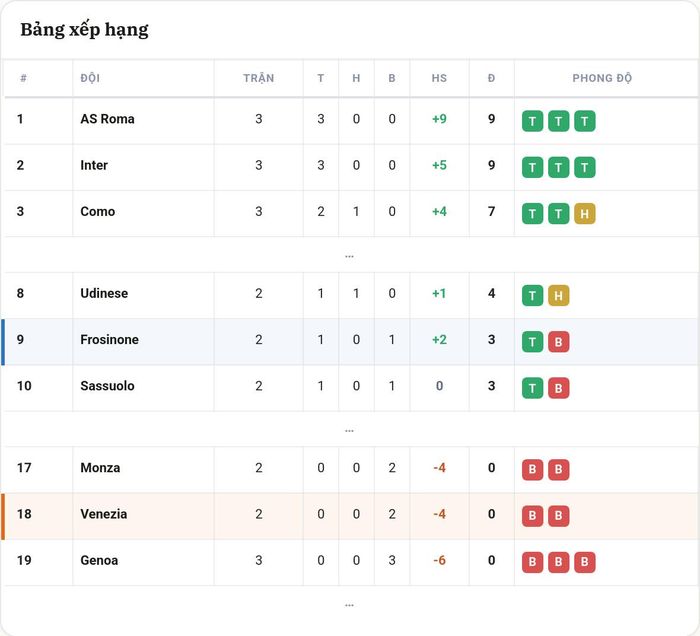Open the Venezia team link
The width and height of the screenshot is (700, 636).
pos(104,514)
